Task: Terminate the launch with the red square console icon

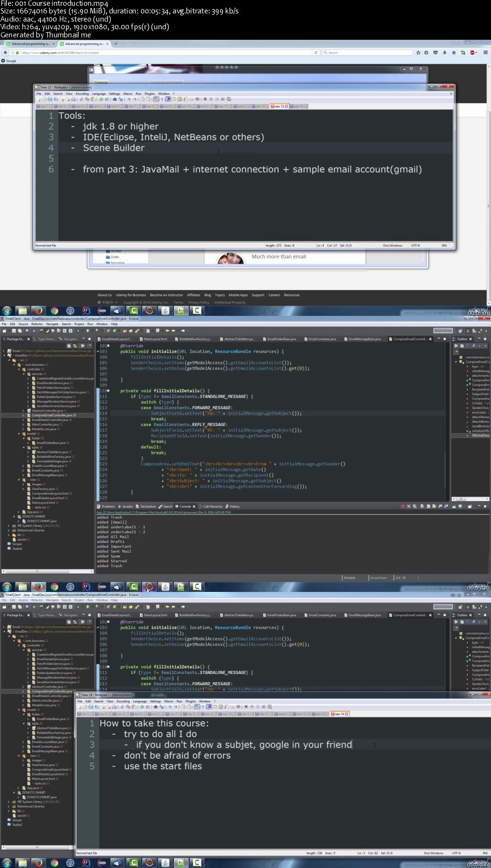Action: coord(402,506)
